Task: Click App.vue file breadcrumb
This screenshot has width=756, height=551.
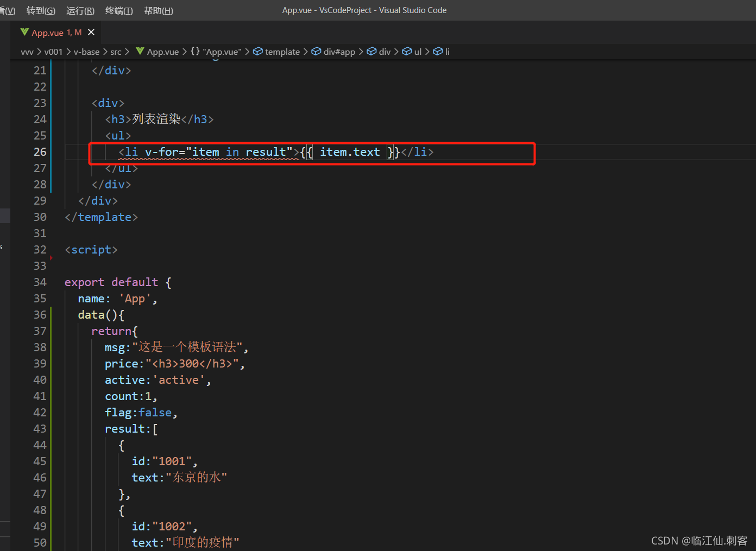Action: tap(163, 52)
